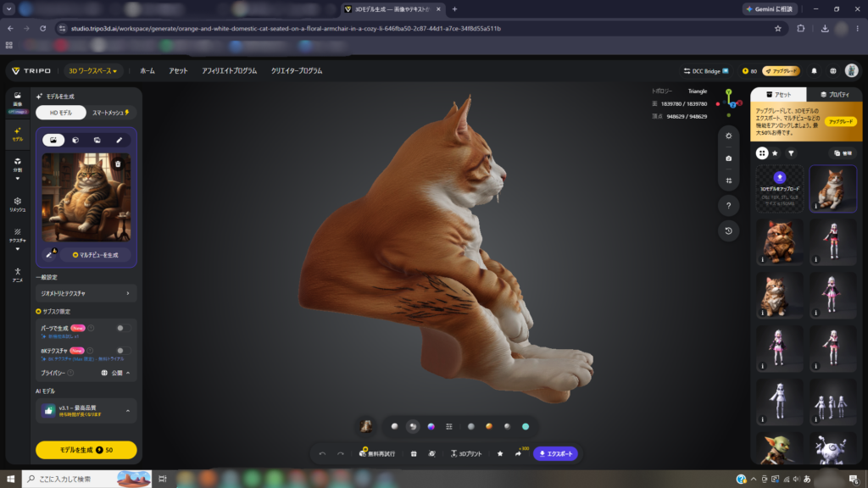The height and width of the screenshot is (488, 868).
Task: Open the リメッシュ tool in the sidebar
Action: 18,204
